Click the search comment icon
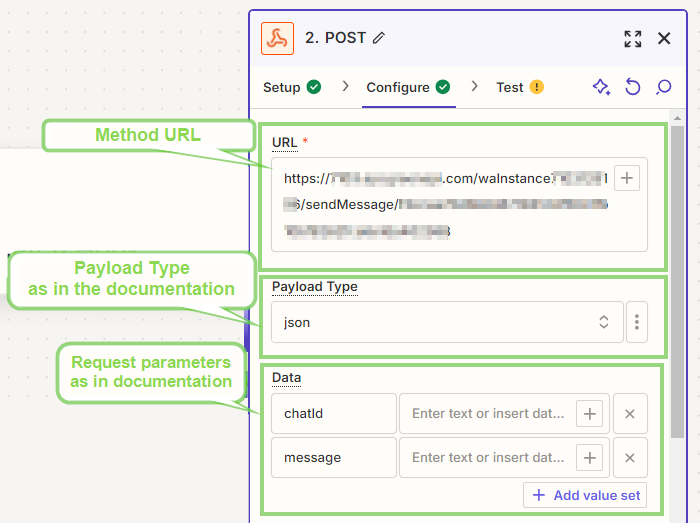 [x=663, y=87]
